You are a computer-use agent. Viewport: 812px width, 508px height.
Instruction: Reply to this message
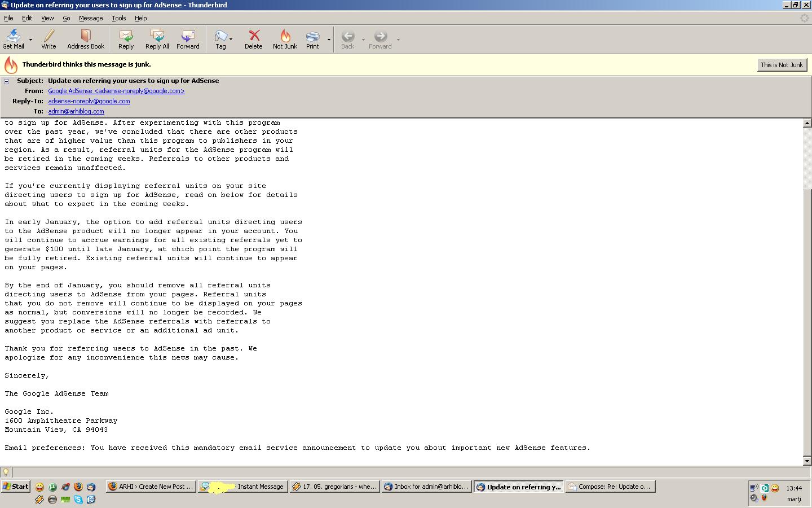point(126,40)
